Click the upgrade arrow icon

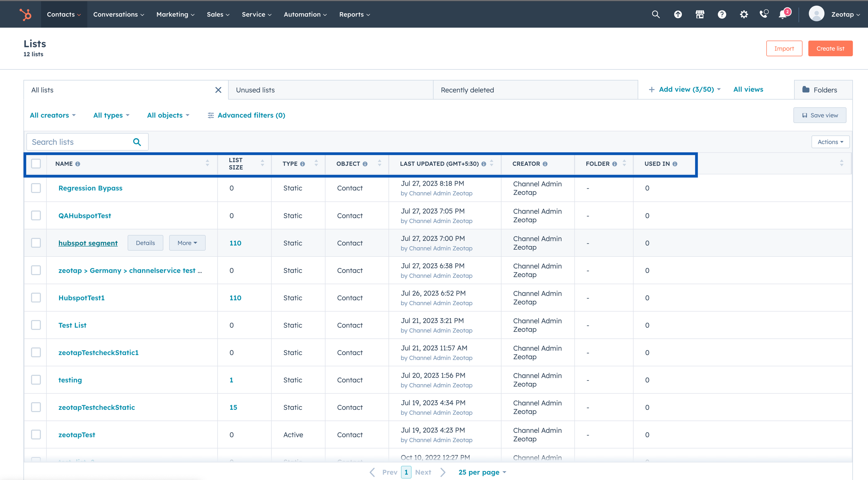click(678, 14)
